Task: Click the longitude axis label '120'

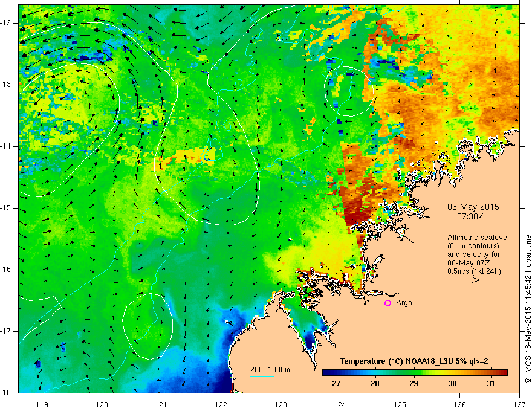Action: click(102, 404)
